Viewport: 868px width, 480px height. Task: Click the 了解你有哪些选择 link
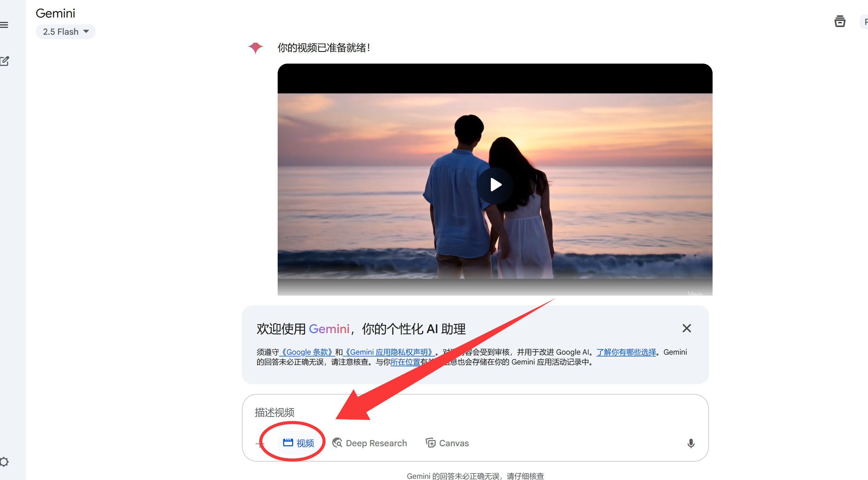[626, 352]
